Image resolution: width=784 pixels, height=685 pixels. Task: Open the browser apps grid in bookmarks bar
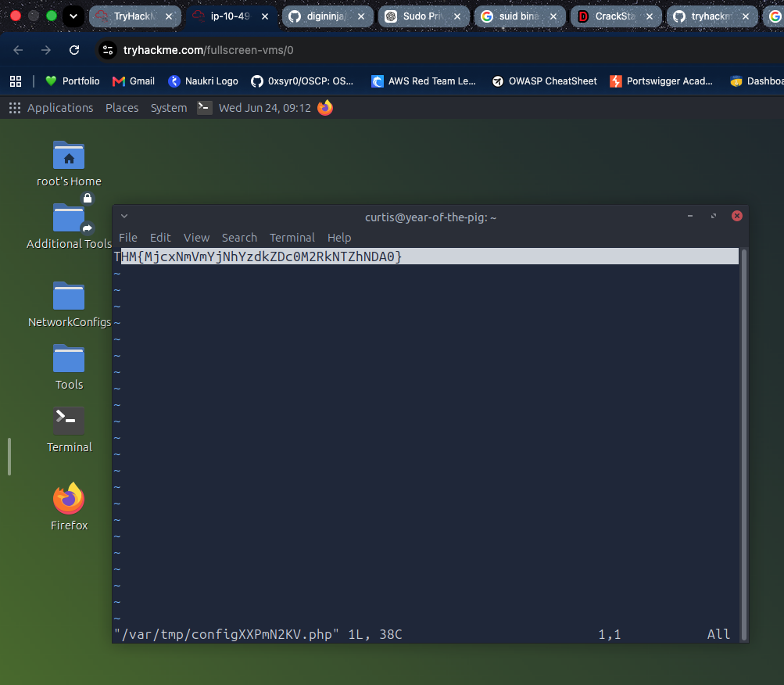tap(16, 81)
